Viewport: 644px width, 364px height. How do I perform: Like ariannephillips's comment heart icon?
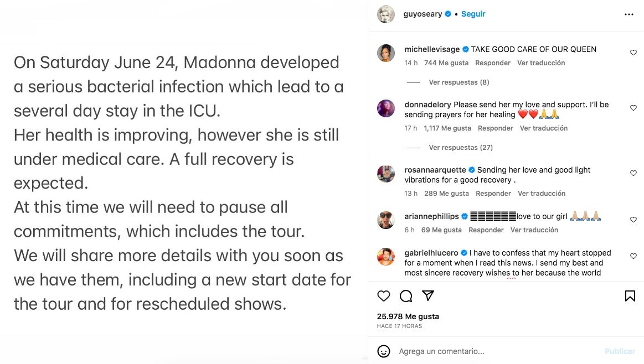(x=633, y=220)
